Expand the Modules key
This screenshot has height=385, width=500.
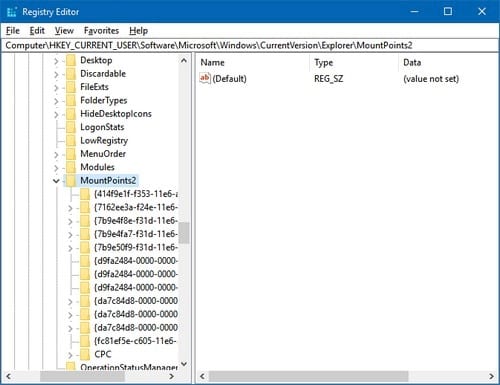pos(56,168)
